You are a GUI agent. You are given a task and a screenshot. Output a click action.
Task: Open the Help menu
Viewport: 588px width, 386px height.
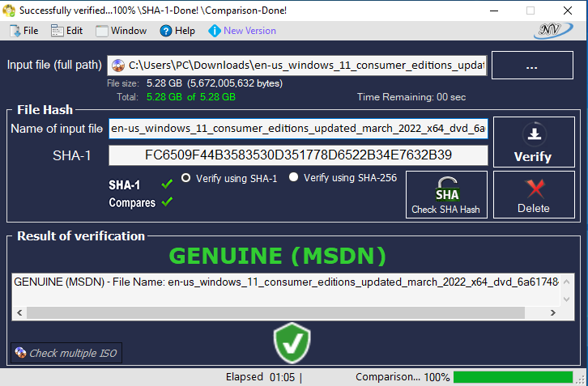[177, 31]
